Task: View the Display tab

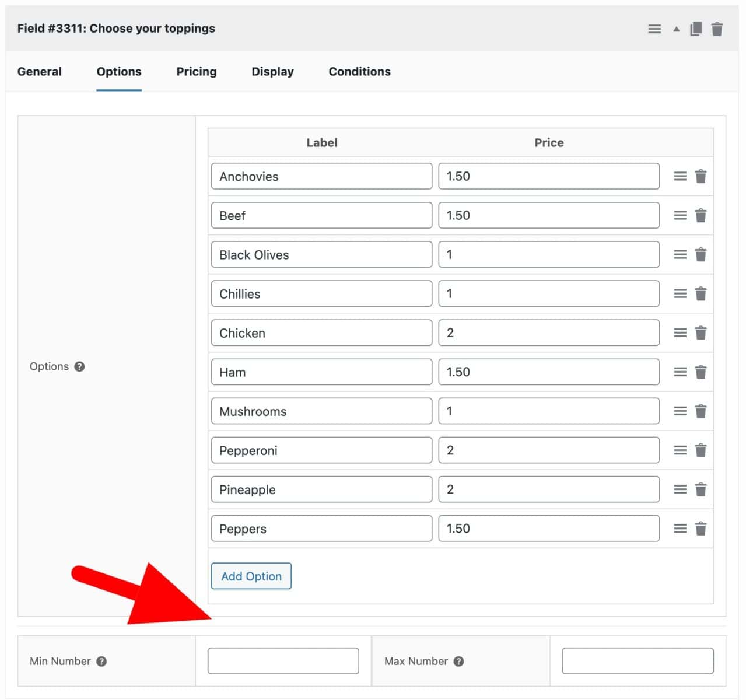Action: click(x=272, y=71)
